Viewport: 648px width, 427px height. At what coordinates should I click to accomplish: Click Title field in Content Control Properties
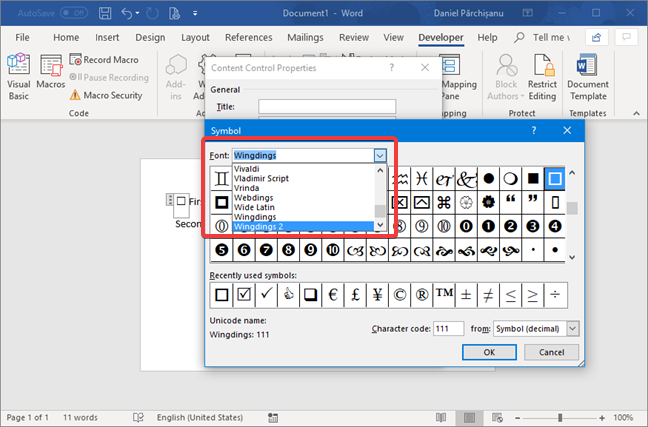(327, 107)
